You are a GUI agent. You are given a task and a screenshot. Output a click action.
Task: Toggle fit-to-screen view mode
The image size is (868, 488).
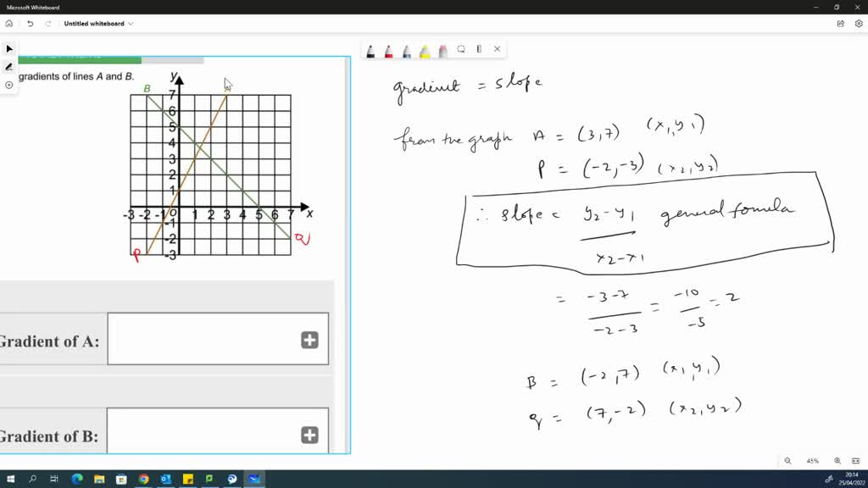click(x=856, y=461)
